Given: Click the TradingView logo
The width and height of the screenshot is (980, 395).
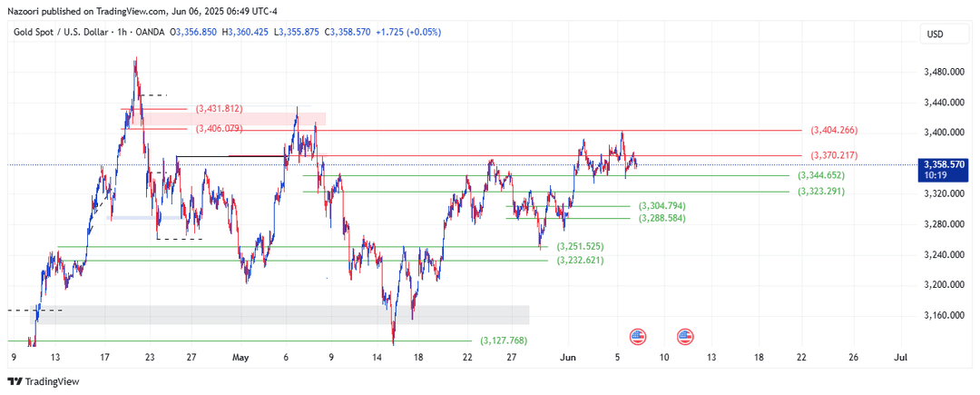Looking at the screenshot, I should tap(44, 381).
